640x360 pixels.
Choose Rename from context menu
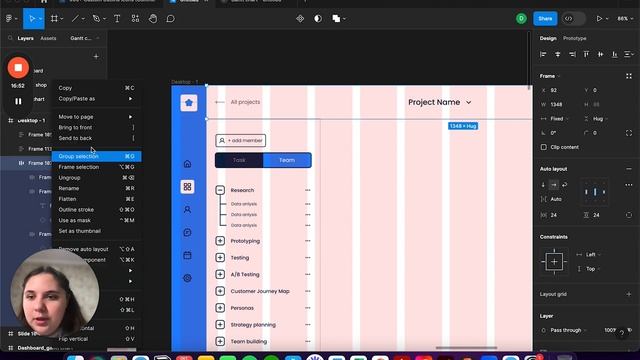pos(96,188)
